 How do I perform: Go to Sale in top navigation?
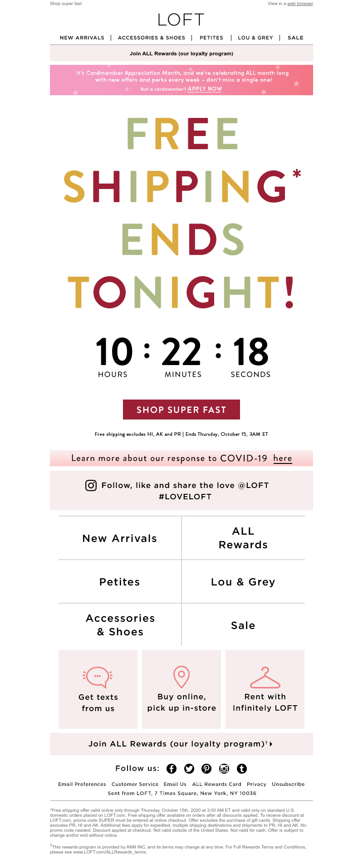295,38
